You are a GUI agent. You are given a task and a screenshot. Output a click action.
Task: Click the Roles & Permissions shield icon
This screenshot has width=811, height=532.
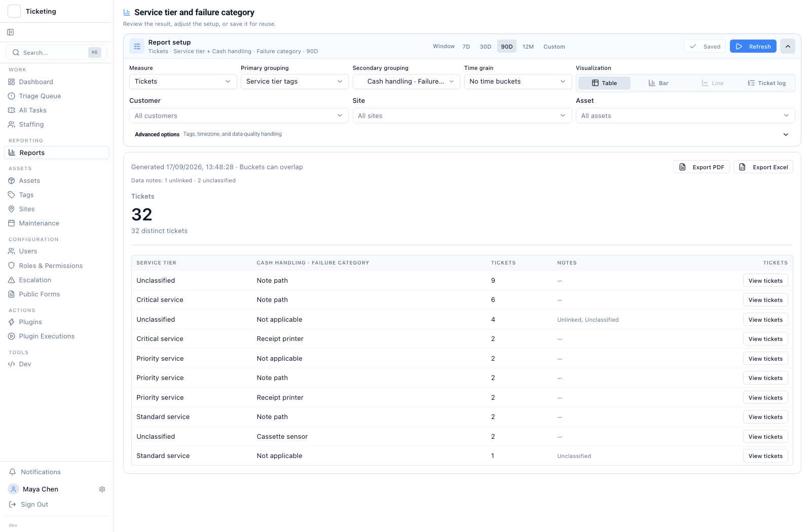[x=12, y=266]
